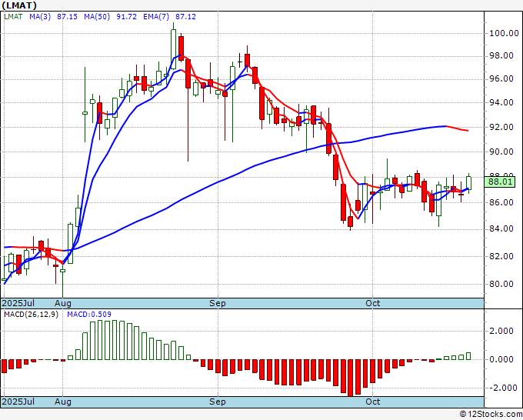The width and height of the screenshot is (523, 420).
Task: Click the EMA(7) value 87.12
Action: (x=186, y=17)
